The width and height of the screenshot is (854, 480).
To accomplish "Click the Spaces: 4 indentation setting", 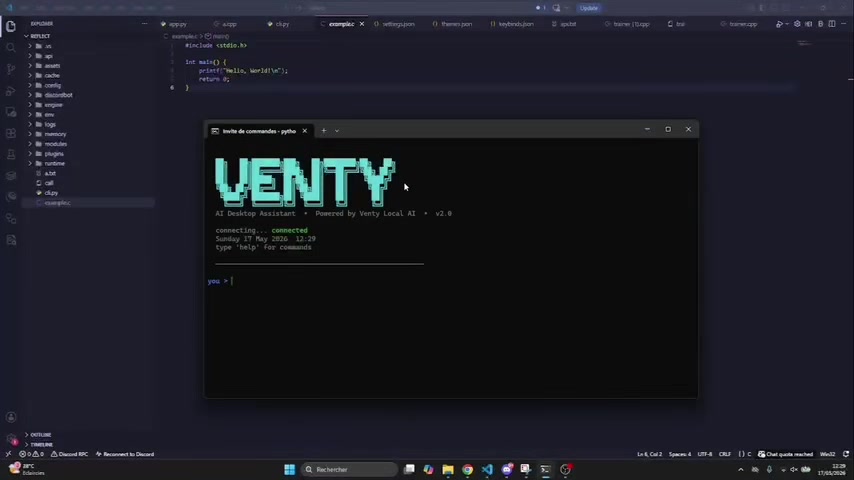I will (680, 454).
